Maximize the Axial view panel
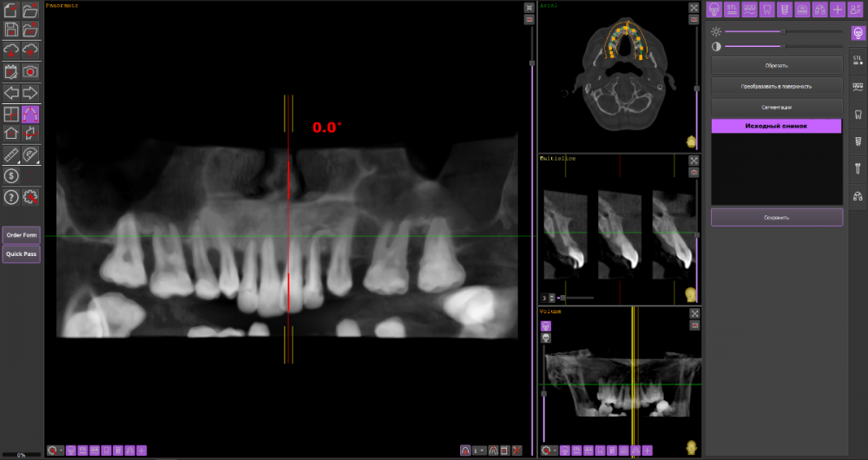868x460 pixels. tap(694, 8)
